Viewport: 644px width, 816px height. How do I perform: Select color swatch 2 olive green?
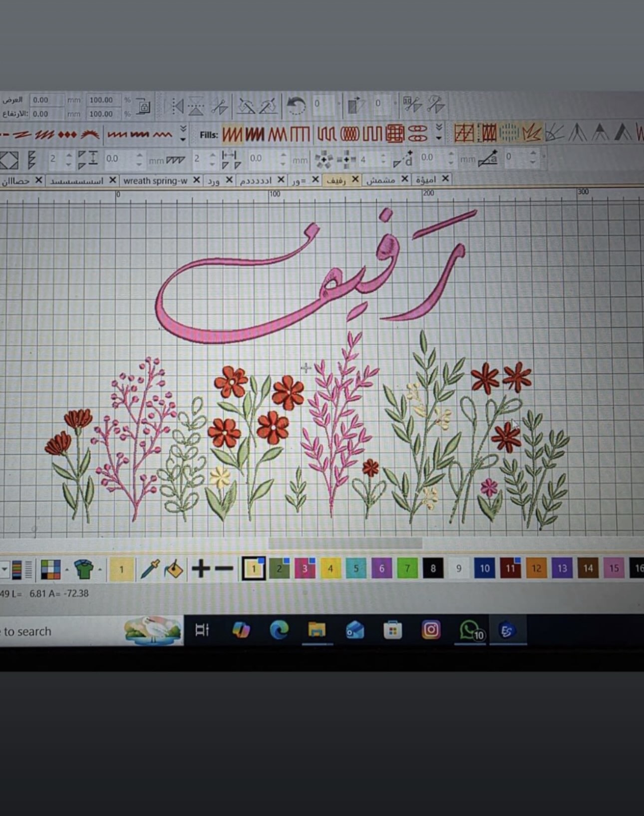pyautogui.click(x=279, y=568)
